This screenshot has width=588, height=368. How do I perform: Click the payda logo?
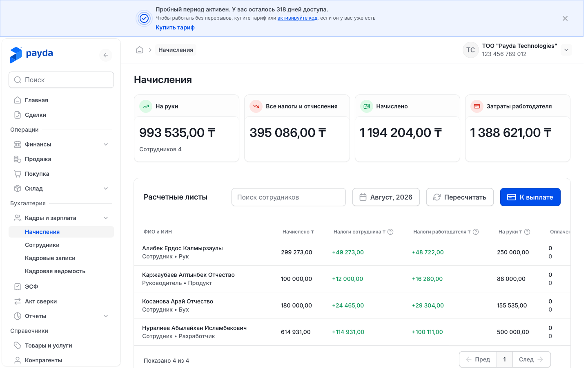click(31, 54)
